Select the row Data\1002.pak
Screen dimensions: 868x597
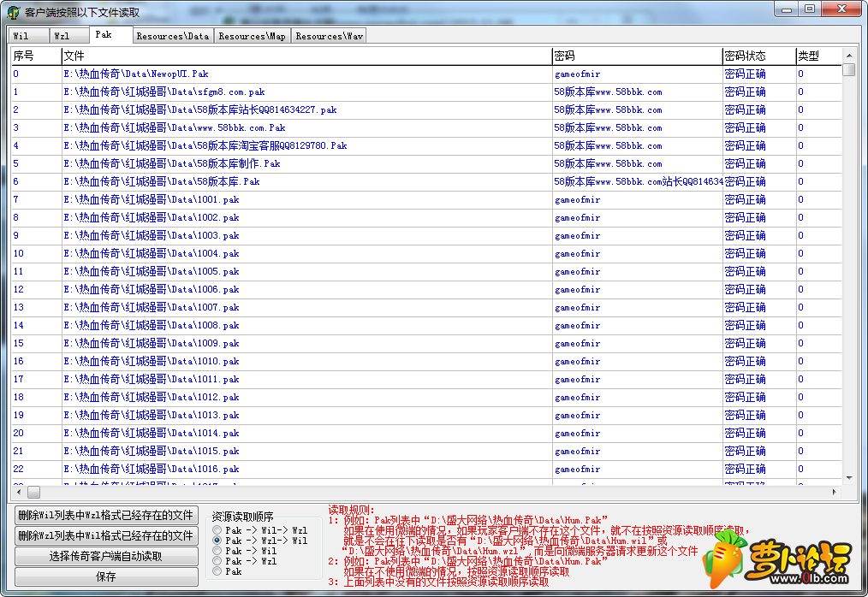point(426,217)
